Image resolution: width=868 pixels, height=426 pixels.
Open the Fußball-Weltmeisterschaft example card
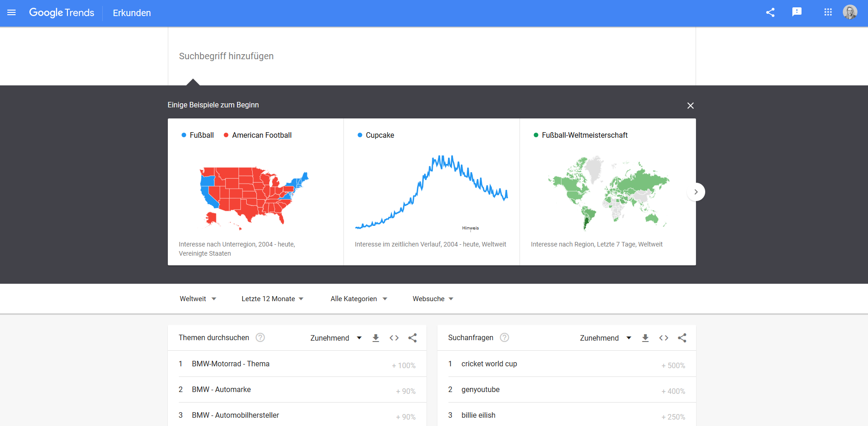(608, 192)
